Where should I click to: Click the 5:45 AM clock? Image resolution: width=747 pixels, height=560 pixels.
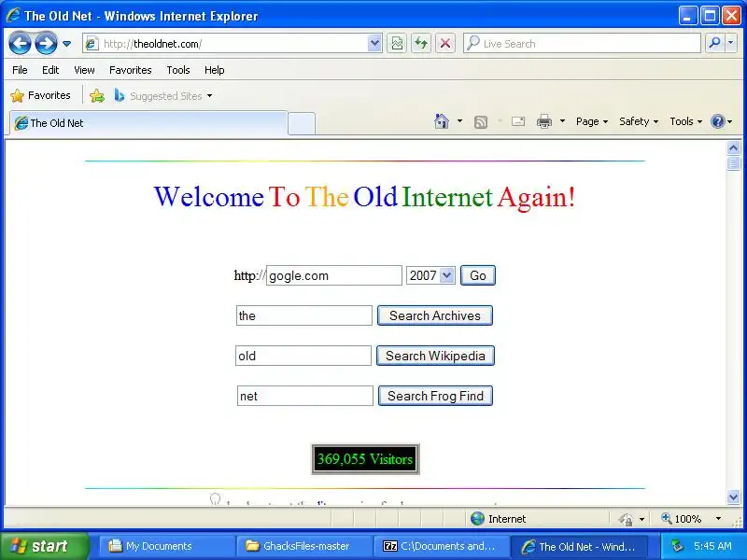[x=712, y=546]
